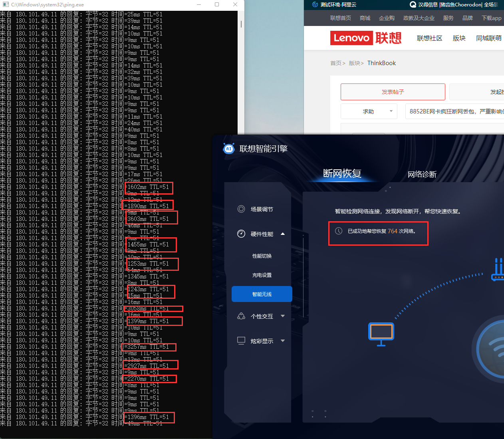Click the post title field starting with 8852BE网卡
Screen dimensions: 504x439
click(454, 111)
